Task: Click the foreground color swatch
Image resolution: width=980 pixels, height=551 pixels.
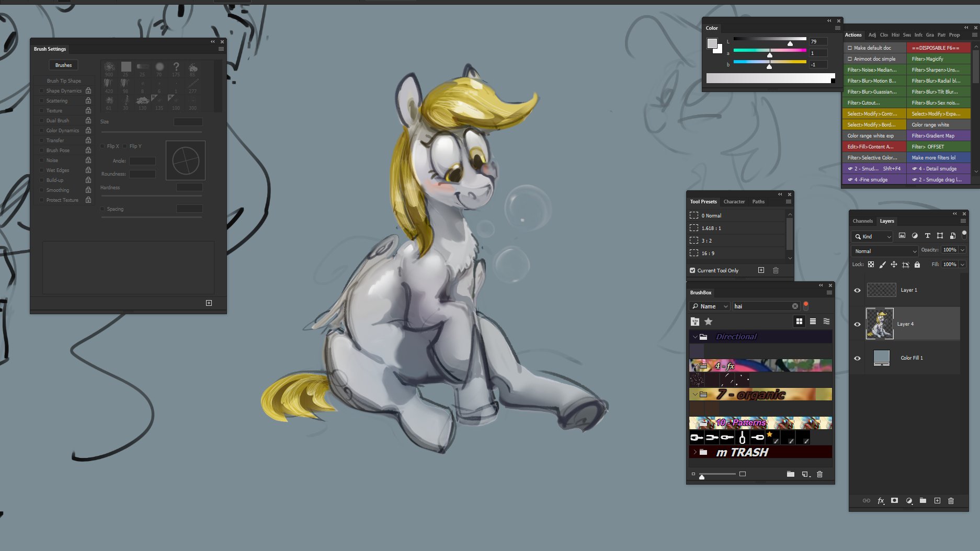Action: point(712,43)
